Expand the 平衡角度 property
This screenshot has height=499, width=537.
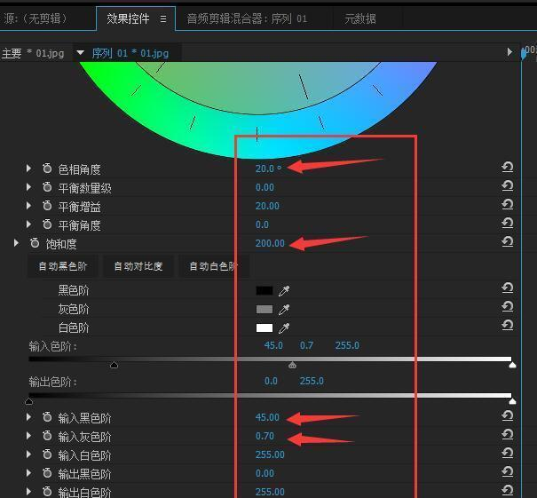coord(29,224)
